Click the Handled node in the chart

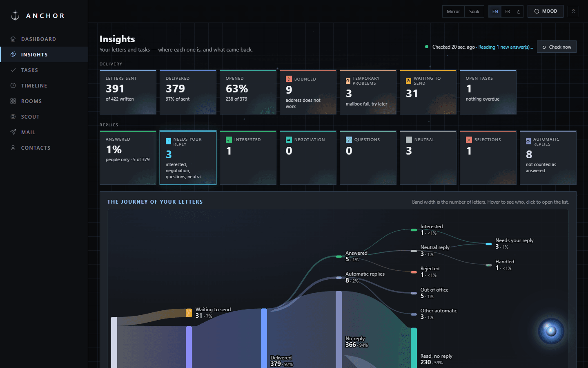489,265
